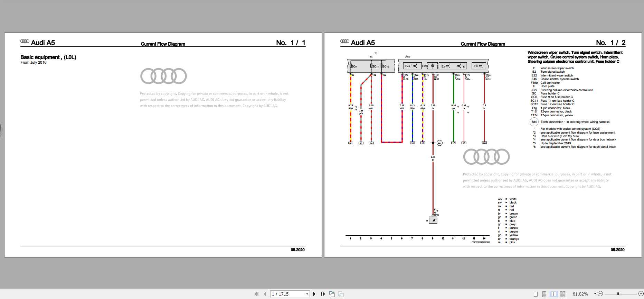Click 'Coil connector' legend entry
Image resolution: width=644 pixels, height=299 pixels.
tap(550, 83)
